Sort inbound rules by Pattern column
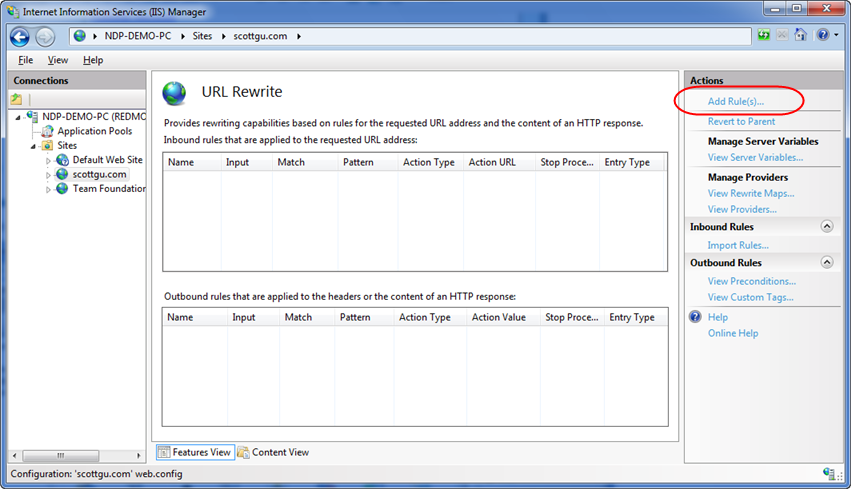Screen dimensions: 851x489 367,162
